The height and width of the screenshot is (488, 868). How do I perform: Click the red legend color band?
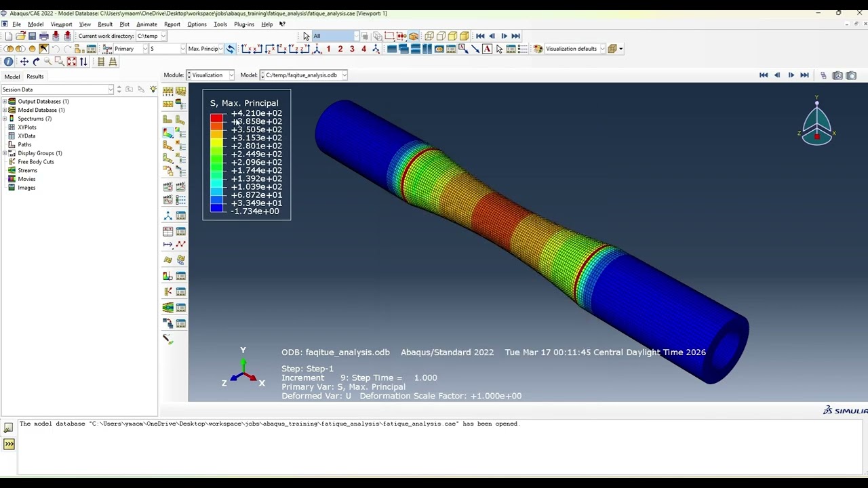click(x=216, y=118)
